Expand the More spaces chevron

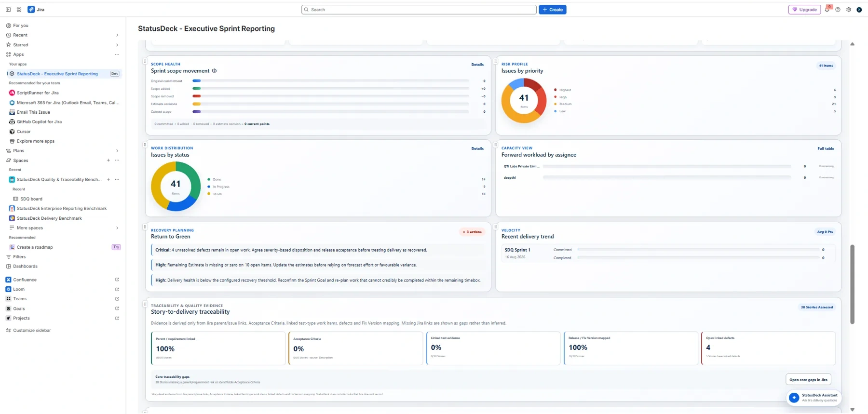click(x=117, y=228)
